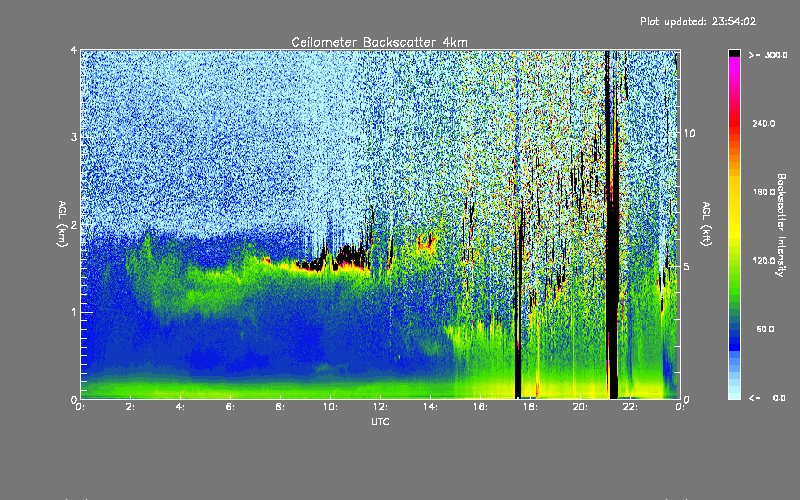Click the "22:" UTC tick label

(x=630, y=407)
